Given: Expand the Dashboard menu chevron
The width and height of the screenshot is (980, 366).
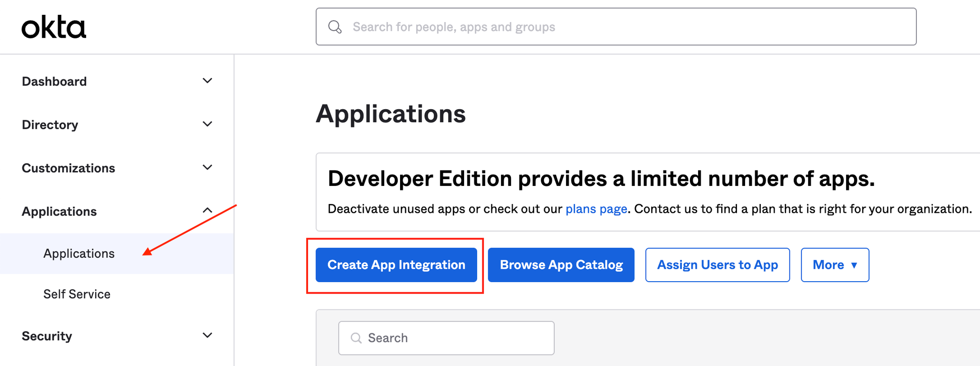Looking at the screenshot, I should click(207, 81).
